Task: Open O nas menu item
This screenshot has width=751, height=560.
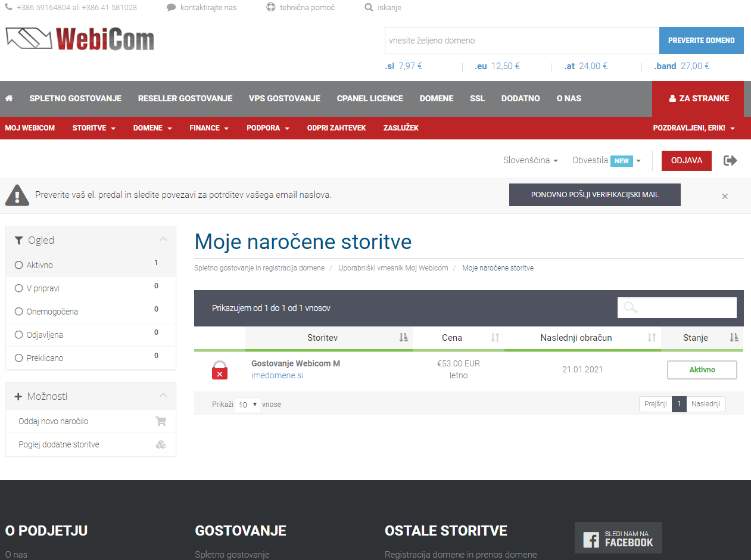Action: [x=569, y=98]
